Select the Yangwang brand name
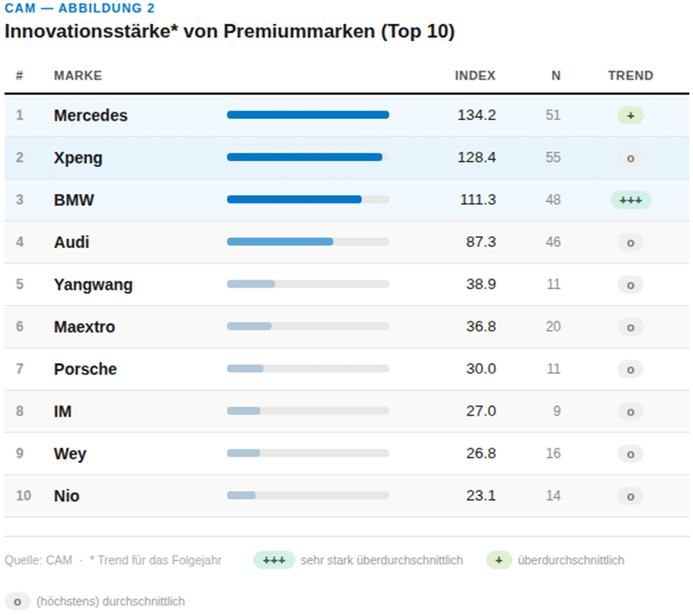Image resolution: width=693 pixels, height=616 pixels. click(x=92, y=285)
